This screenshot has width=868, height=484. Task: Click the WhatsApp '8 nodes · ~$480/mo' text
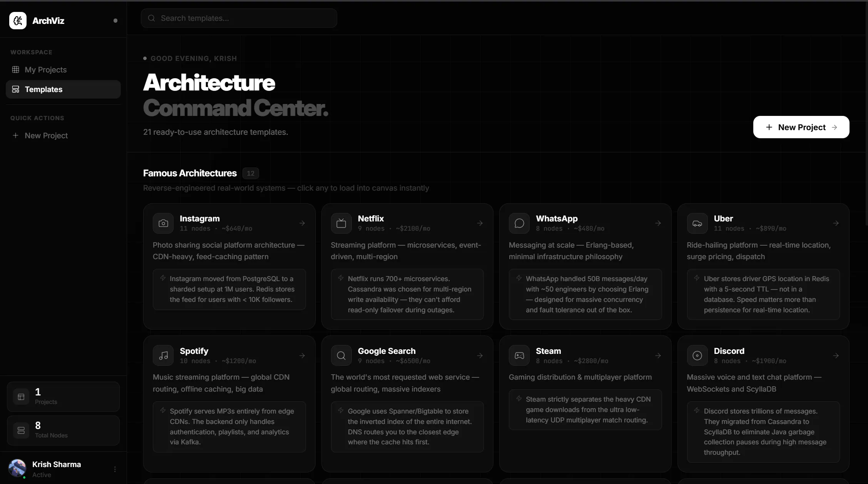click(570, 229)
